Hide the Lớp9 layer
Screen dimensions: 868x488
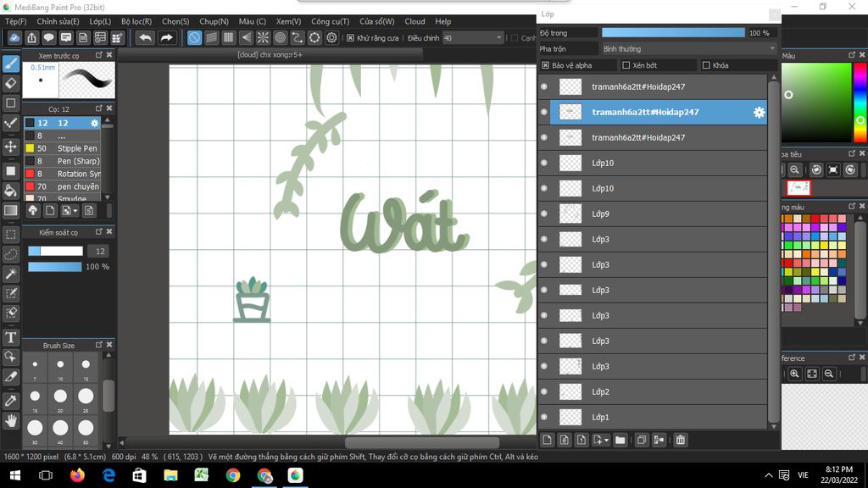pyautogui.click(x=544, y=213)
